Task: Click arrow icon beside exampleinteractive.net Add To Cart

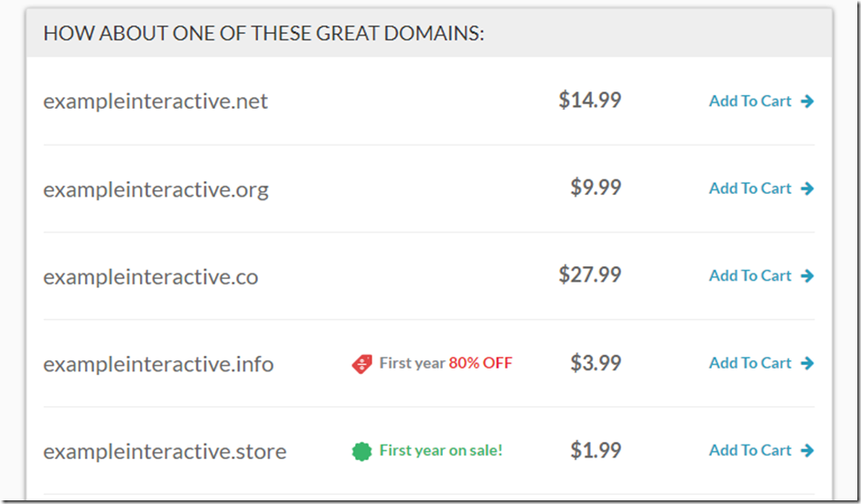Action: (807, 102)
